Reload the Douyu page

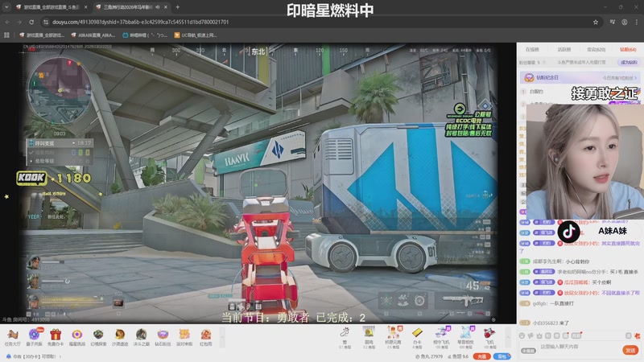pos(31,23)
